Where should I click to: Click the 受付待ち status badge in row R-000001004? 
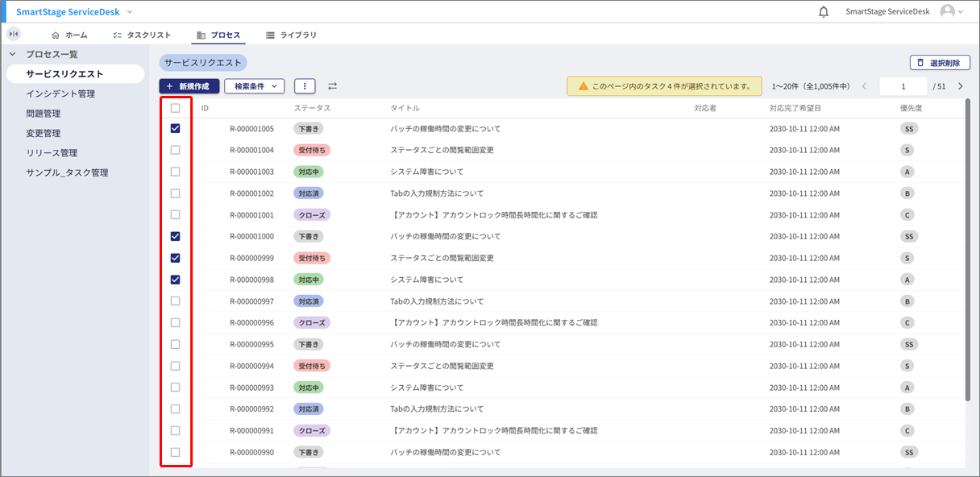click(312, 150)
